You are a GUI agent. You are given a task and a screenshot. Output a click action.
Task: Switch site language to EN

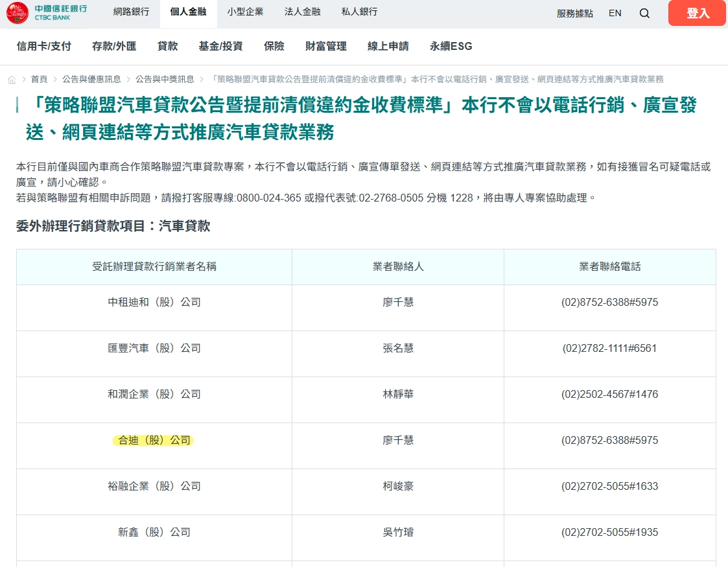pyautogui.click(x=615, y=13)
